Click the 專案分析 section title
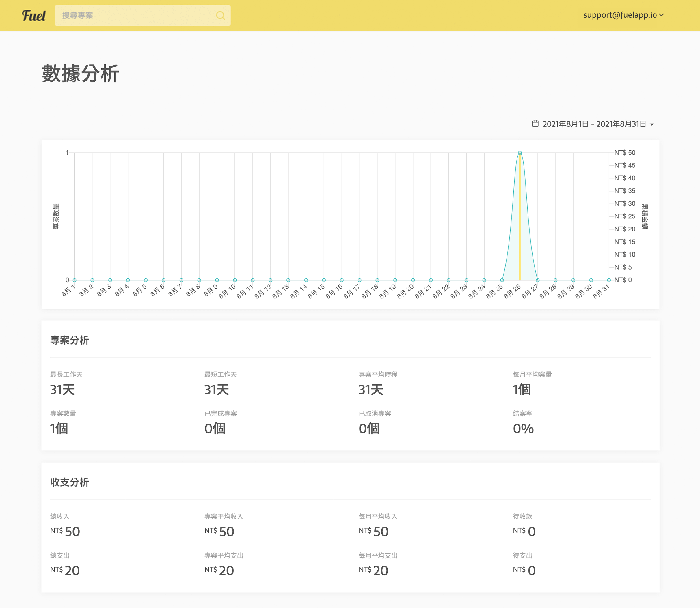700x608 pixels. click(x=70, y=340)
